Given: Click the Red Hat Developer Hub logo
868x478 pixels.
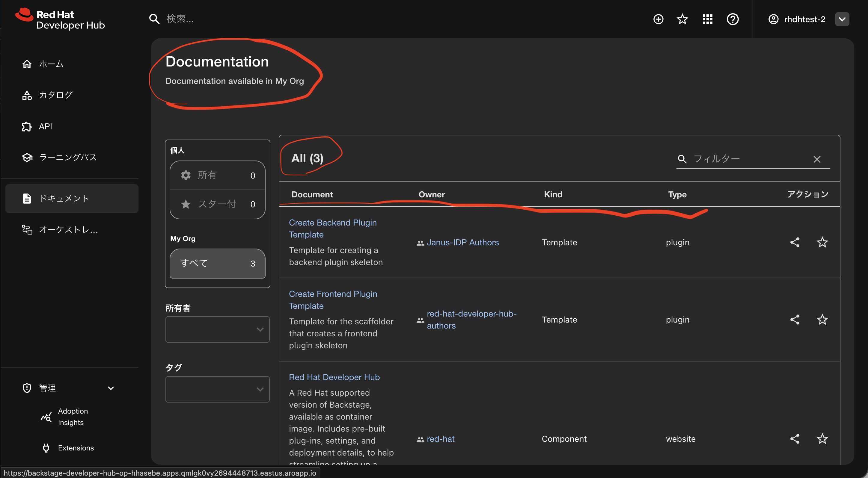Looking at the screenshot, I should [60, 19].
